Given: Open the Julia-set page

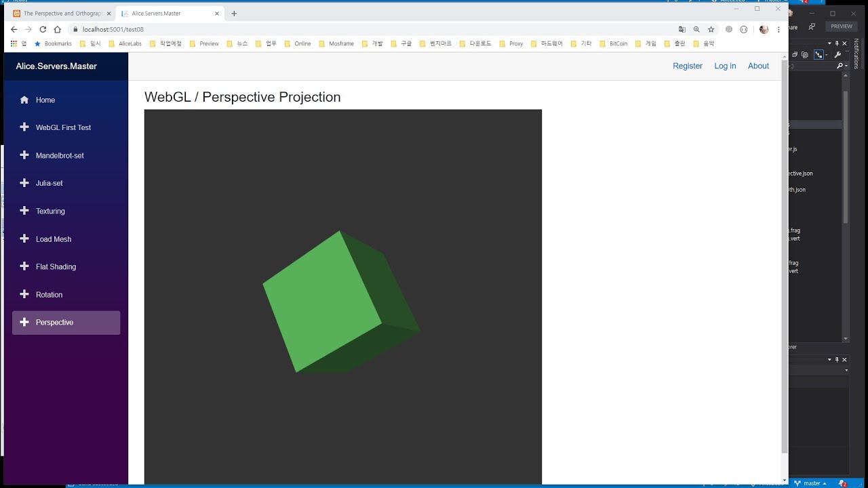Looking at the screenshot, I should [x=66, y=183].
